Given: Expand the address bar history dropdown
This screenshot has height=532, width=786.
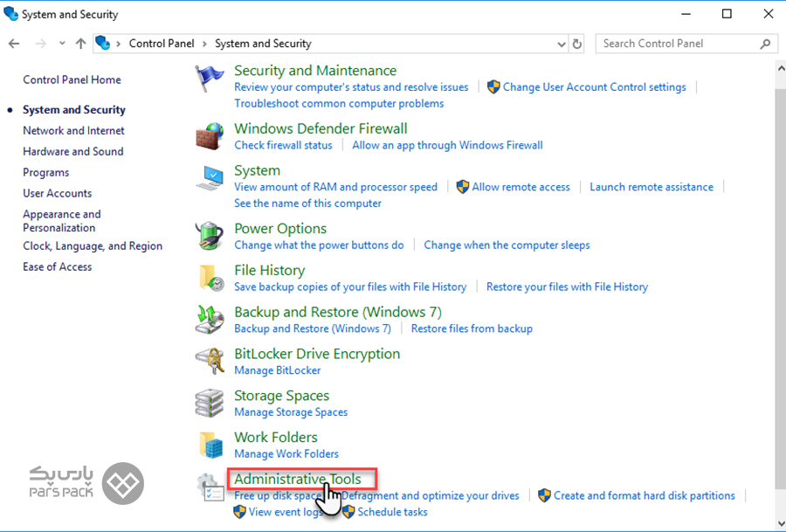Looking at the screenshot, I should (562, 45).
